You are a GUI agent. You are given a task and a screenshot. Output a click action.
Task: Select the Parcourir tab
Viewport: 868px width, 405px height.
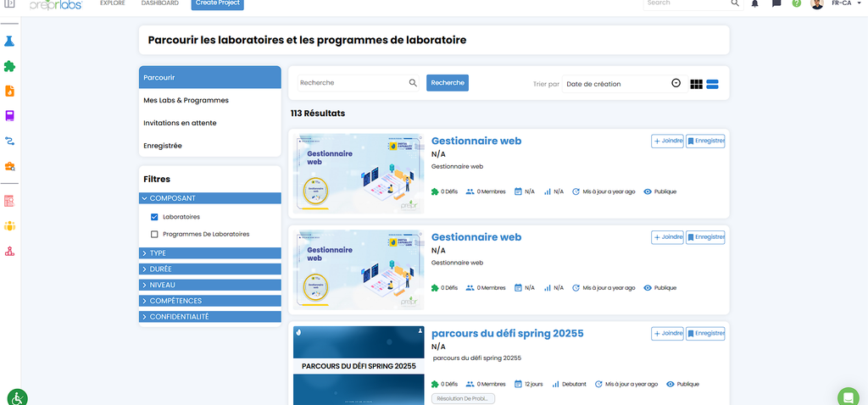click(210, 77)
